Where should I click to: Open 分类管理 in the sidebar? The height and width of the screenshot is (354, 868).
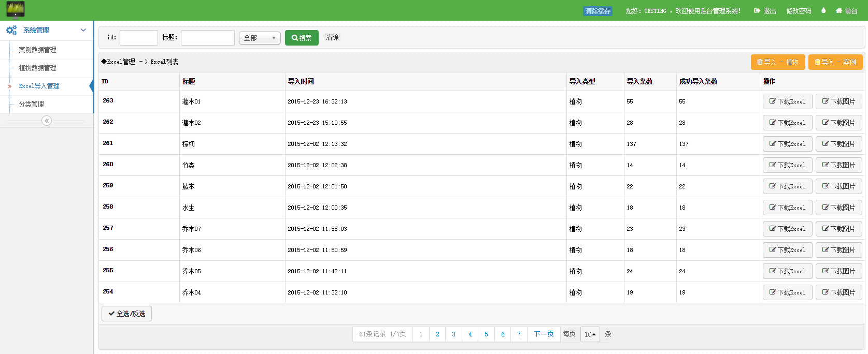[x=32, y=104]
